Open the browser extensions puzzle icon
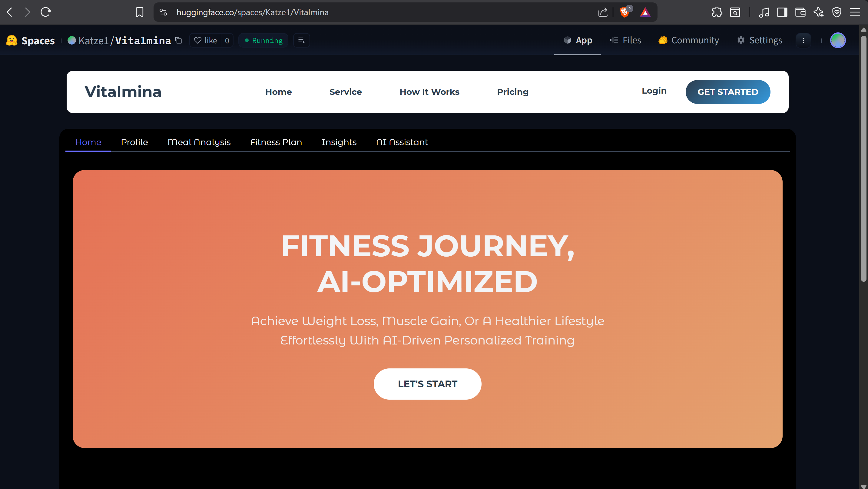Viewport: 868px width, 489px height. (x=717, y=12)
